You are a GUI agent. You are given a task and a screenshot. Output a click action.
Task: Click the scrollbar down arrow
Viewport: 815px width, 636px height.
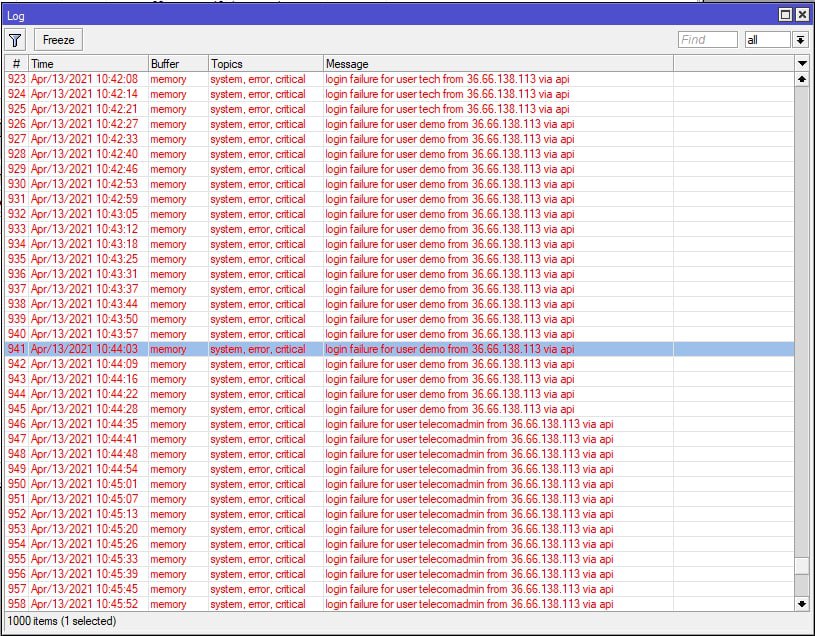click(x=802, y=604)
